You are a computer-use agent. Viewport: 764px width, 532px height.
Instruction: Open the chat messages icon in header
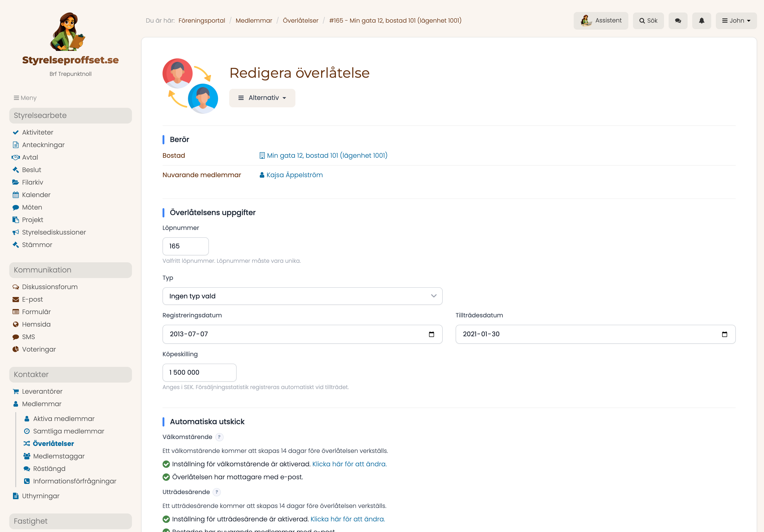pyautogui.click(x=678, y=21)
